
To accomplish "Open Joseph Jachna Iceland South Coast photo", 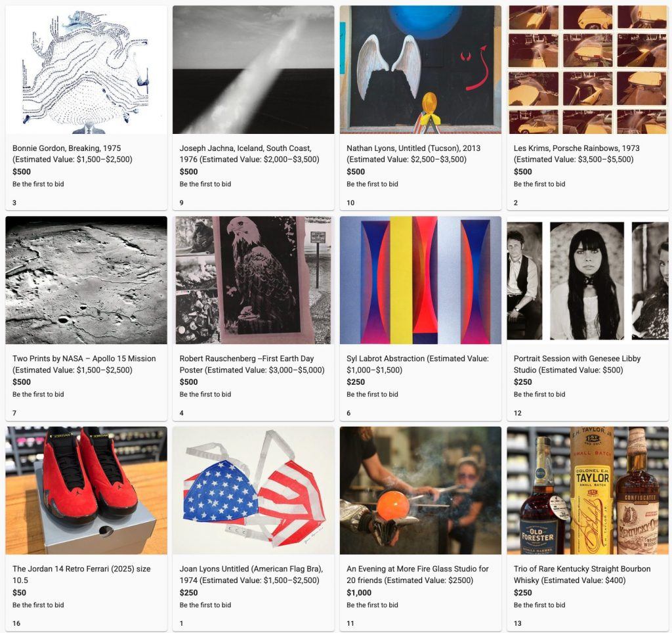I will (253, 70).
